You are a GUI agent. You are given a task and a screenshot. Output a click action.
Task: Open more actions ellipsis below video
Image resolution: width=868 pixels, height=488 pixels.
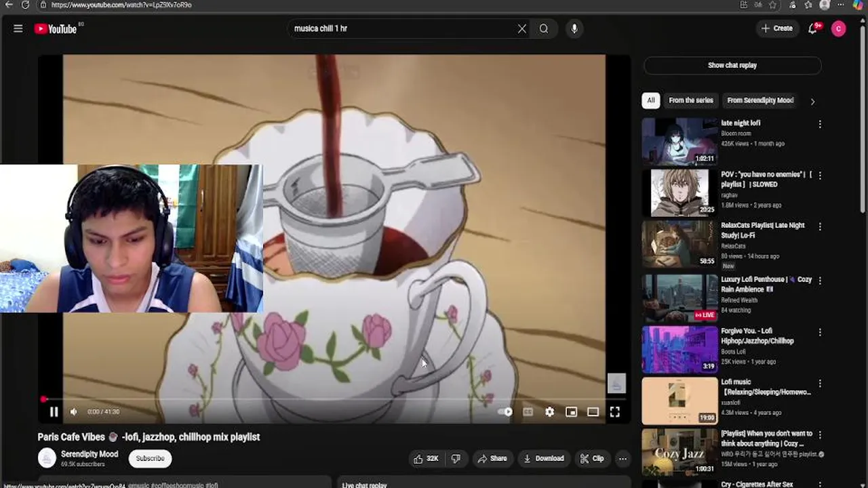tap(623, 459)
